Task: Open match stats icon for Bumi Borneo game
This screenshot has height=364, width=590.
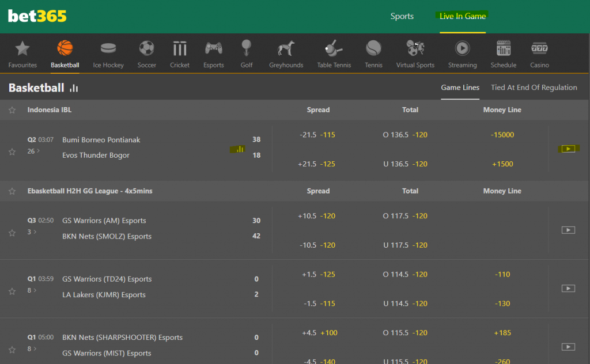Action: (x=239, y=149)
